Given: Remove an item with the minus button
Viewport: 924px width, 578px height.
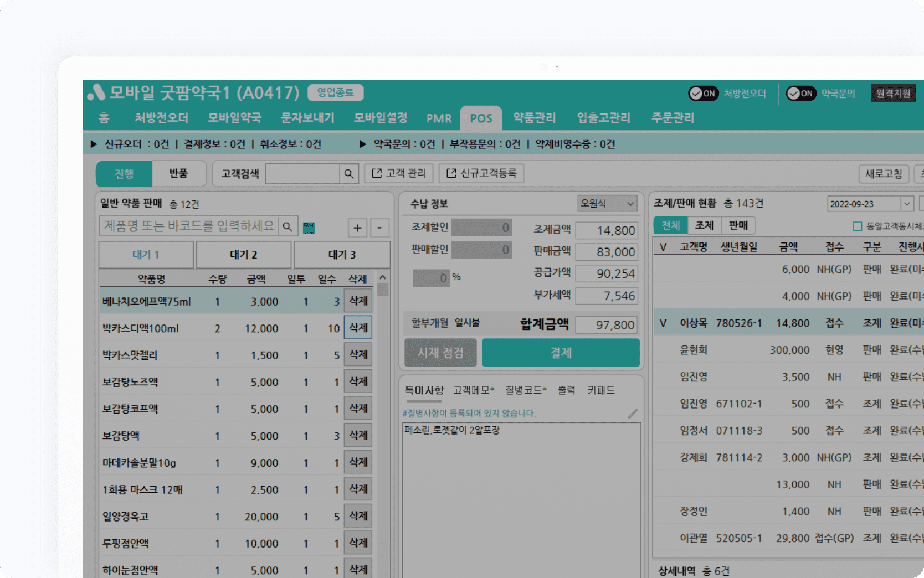Looking at the screenshot, I should click(x=379, y=228).
